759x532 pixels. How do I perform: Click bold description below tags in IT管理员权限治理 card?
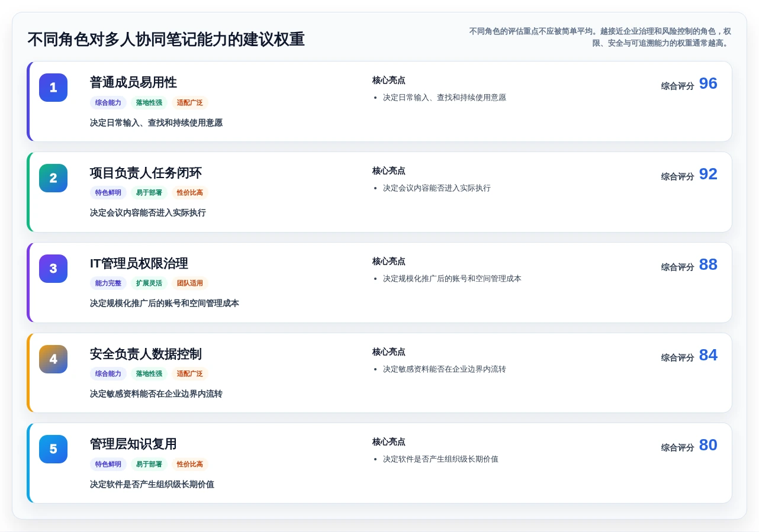tap(165, 304)
